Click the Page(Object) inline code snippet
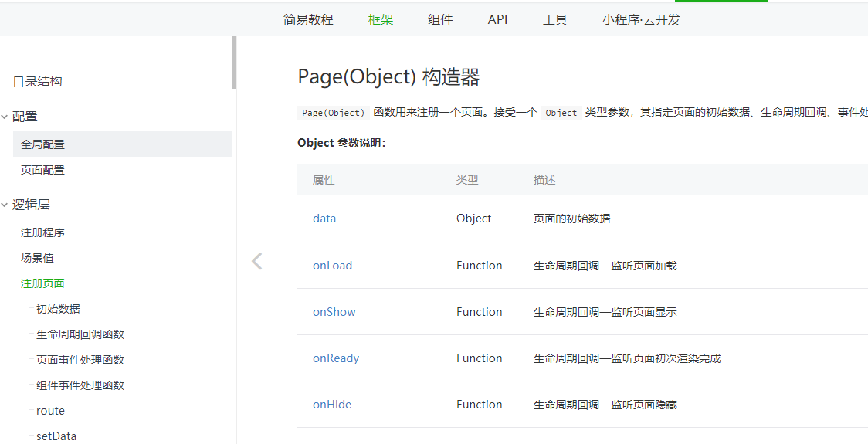 [334, 113]
